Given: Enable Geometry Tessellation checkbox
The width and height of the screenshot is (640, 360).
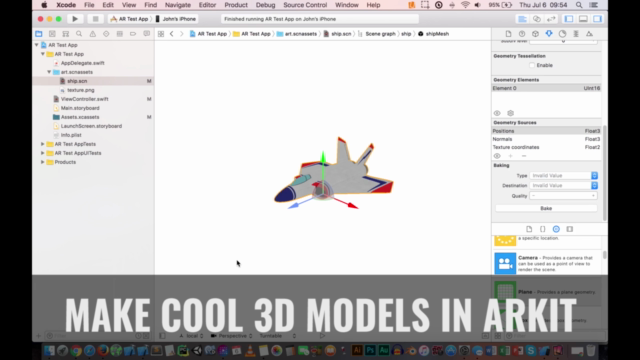Looking at the screenshot, I should (x=532, y=65).
